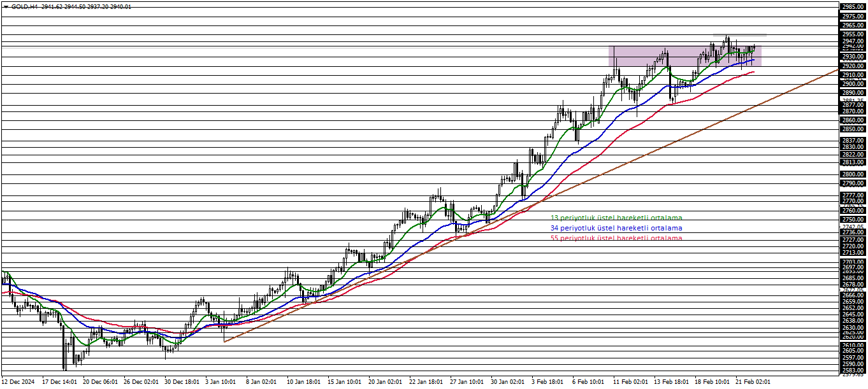Screen dimensions: 868x389
Task: Click the 30 Dec 18:01 time label
Action: click(x=183, y=382)
